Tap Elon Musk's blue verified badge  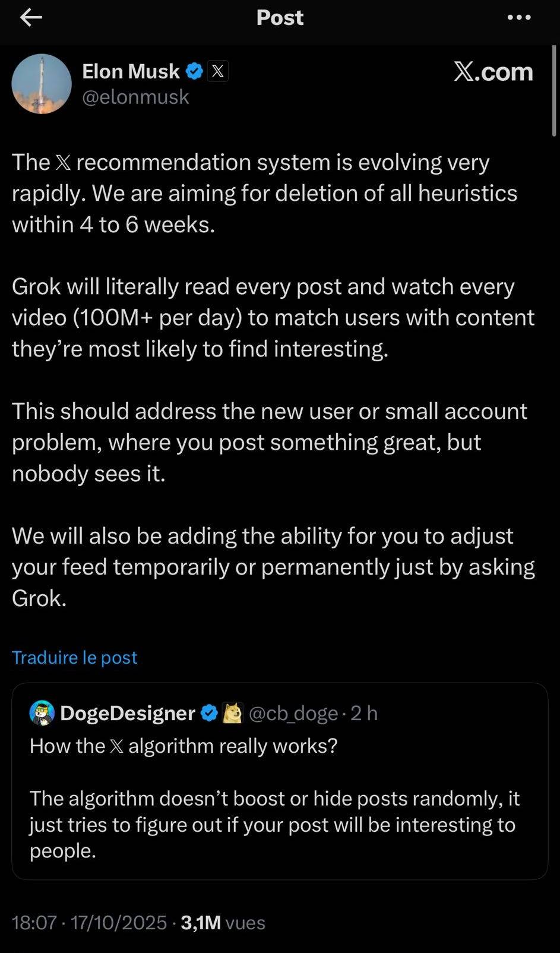pyautogui.click(x=194, y=71)
